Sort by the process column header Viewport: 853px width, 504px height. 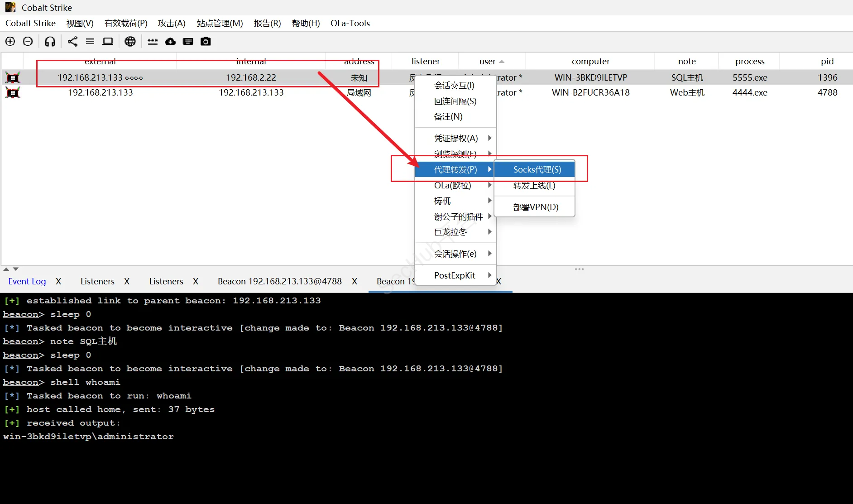click(750, 61)
